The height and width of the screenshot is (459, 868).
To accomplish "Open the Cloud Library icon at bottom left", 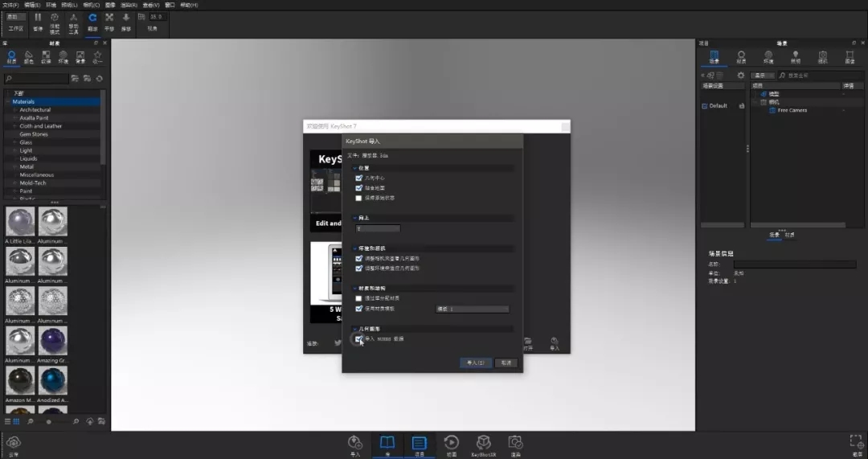I will pos(14,442).
